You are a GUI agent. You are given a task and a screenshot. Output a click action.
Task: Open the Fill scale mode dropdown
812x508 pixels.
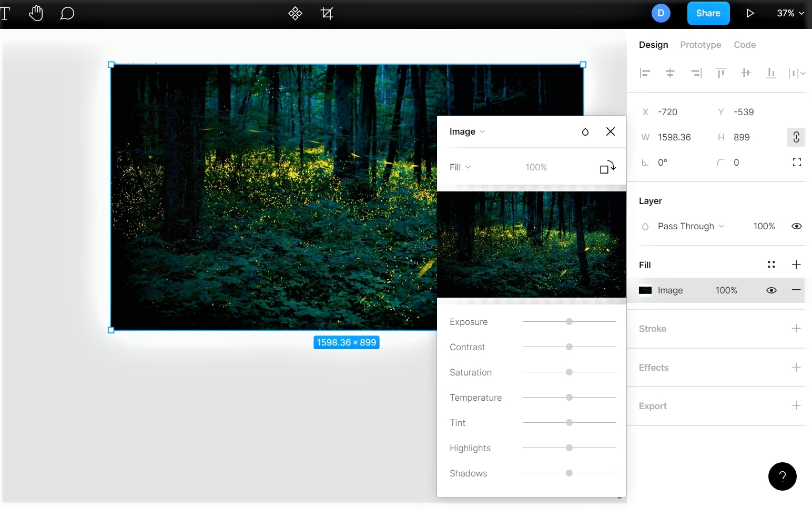tap(460, 167)
